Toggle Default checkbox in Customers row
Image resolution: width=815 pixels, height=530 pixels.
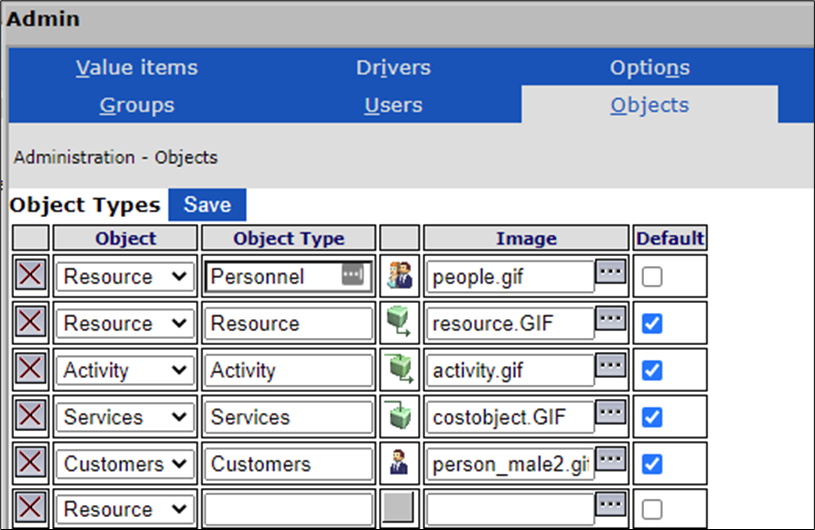pyautogui.click(x=652, y=465)
